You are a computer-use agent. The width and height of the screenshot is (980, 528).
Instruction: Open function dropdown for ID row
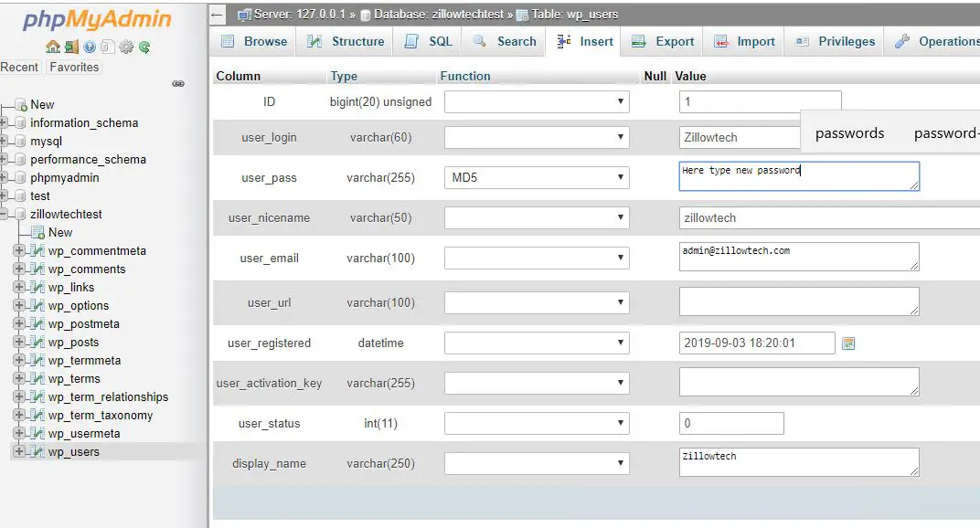pos(537,101)
